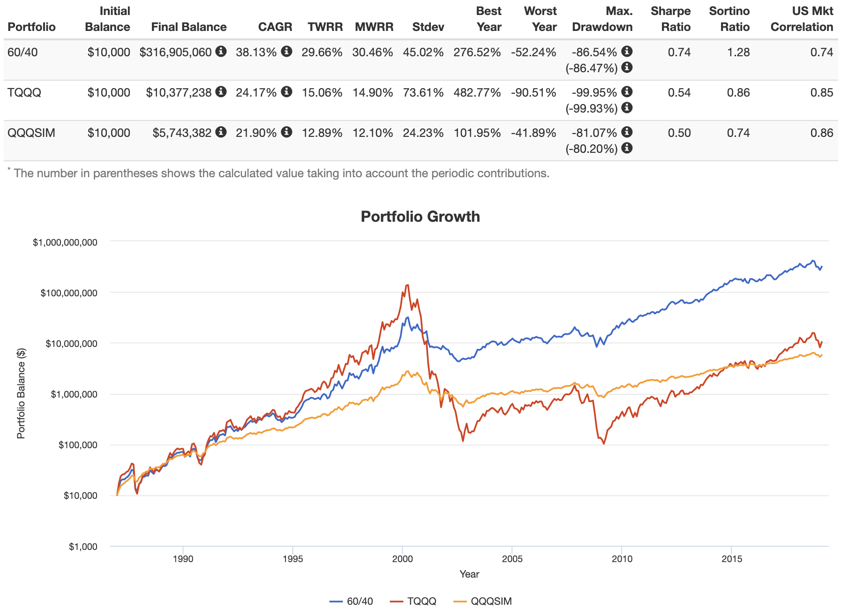Image resolution: width=841 pixels, height=616 pixels.
Task: Click info icon next to (-99.93%) value
Action: tap(627, 108)
